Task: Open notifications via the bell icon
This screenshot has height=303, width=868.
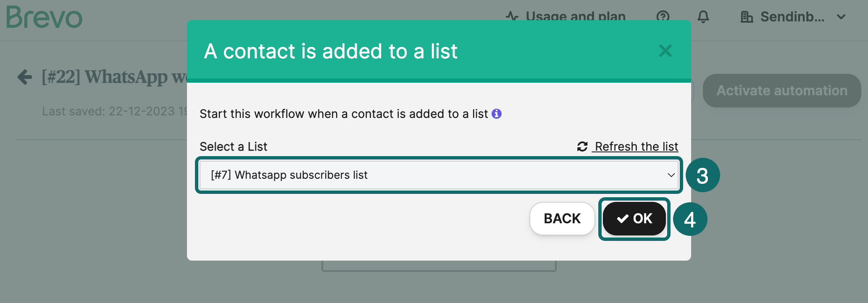Action: [704, 17]
